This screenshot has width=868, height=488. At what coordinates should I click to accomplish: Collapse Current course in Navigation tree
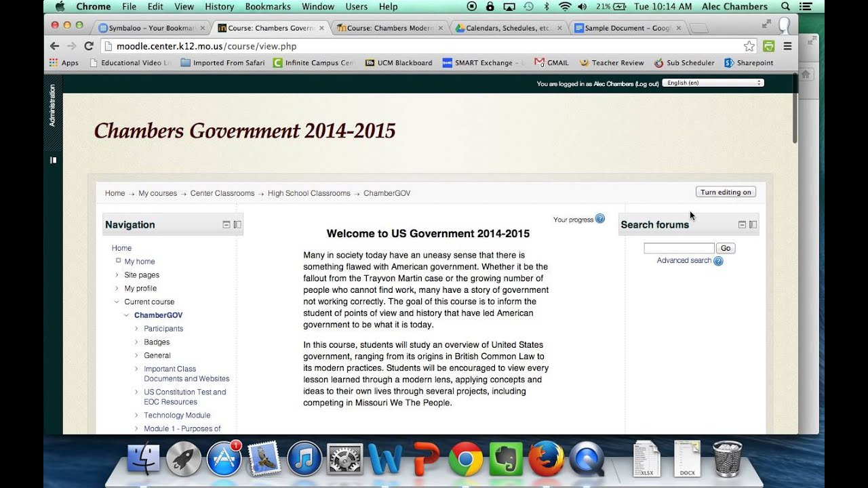pyautogui.click(x=117, y=302)
